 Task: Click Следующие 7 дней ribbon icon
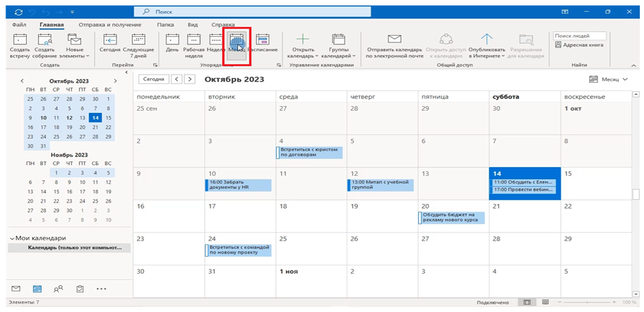(x=138, y=44)
